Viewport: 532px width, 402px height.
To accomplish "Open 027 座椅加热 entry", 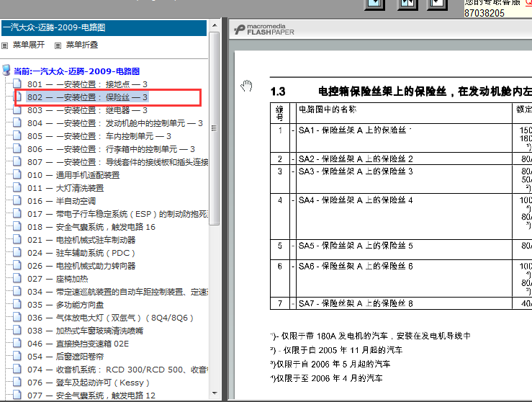I will [x=58, y=279].
